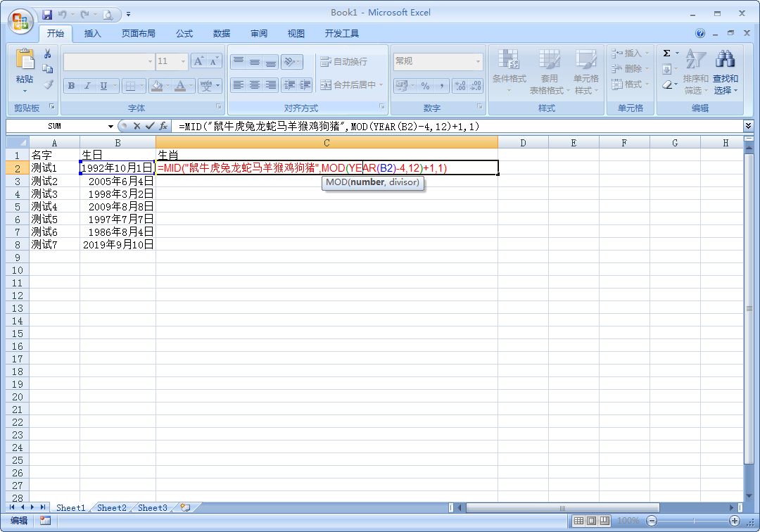Switch to the Sheet2 worksheet tab
This screenshot has width=760, height=532.
110,507
